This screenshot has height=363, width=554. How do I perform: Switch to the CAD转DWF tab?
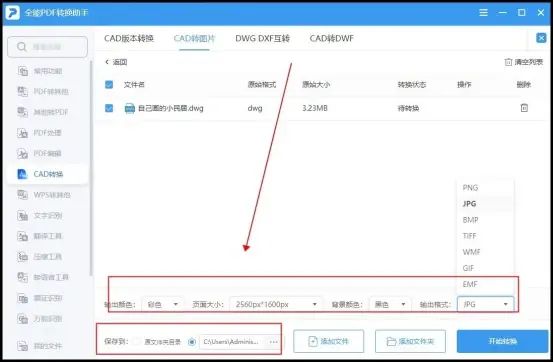pyautogui.click(x=331, y=38)
